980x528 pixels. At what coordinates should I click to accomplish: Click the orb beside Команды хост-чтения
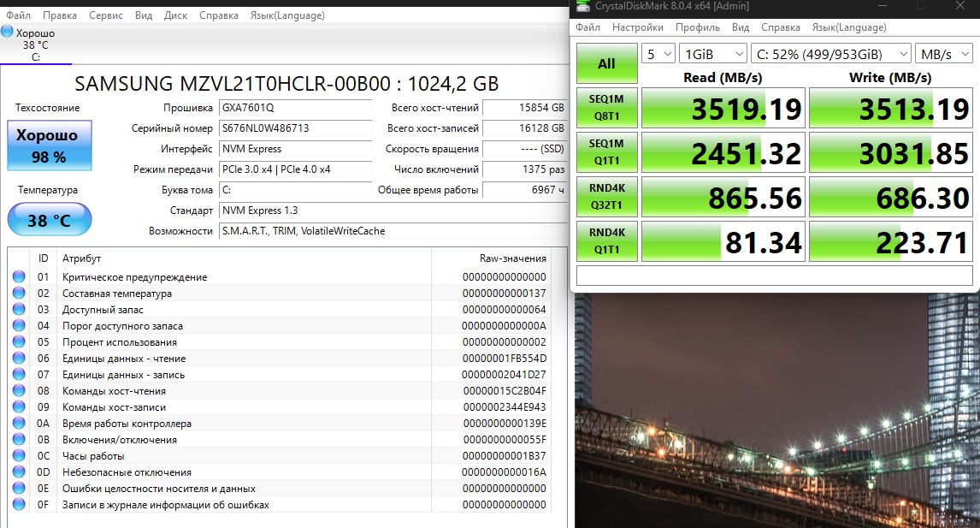coord(19,390)
